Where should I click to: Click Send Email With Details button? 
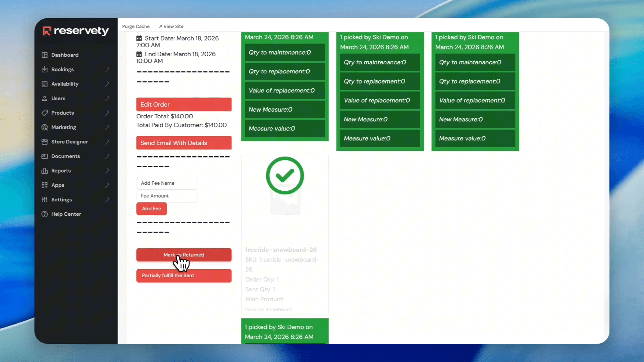(x=184, y=143)
